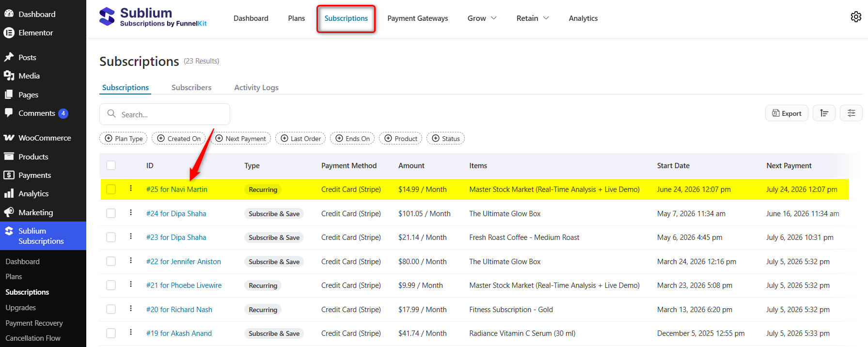Viewport: 868px width, 347px height.
Task: Click the WordPress Dashboard sidebar icon
Action: 9,14
